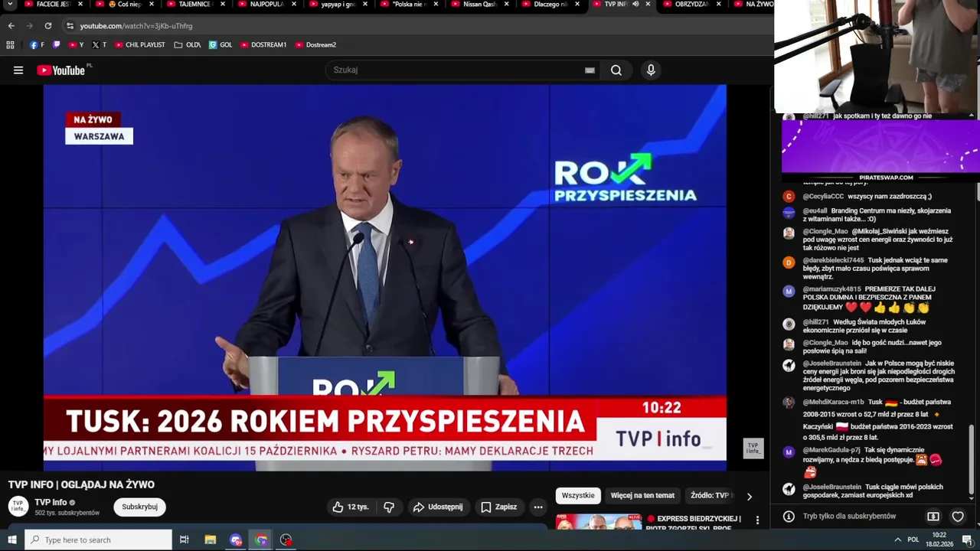The image size is (980, 551).
Task: Click the Zapisz save button
Action: coord(498,507)
